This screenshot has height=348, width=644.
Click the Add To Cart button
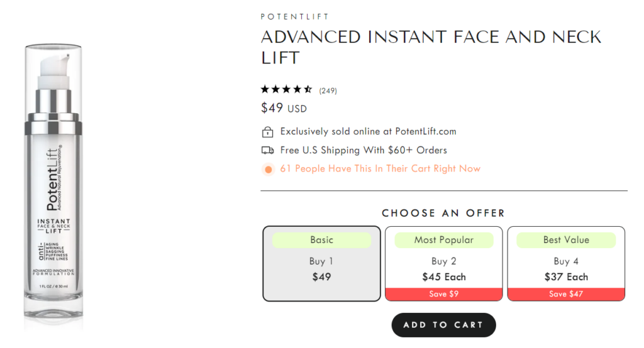click(443, 325)
